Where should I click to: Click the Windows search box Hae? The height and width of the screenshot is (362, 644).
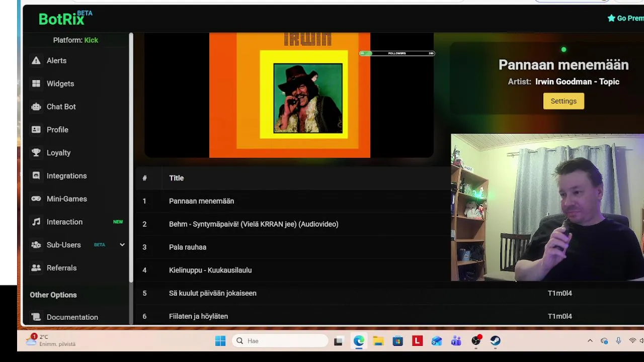(x=280, y=341)
